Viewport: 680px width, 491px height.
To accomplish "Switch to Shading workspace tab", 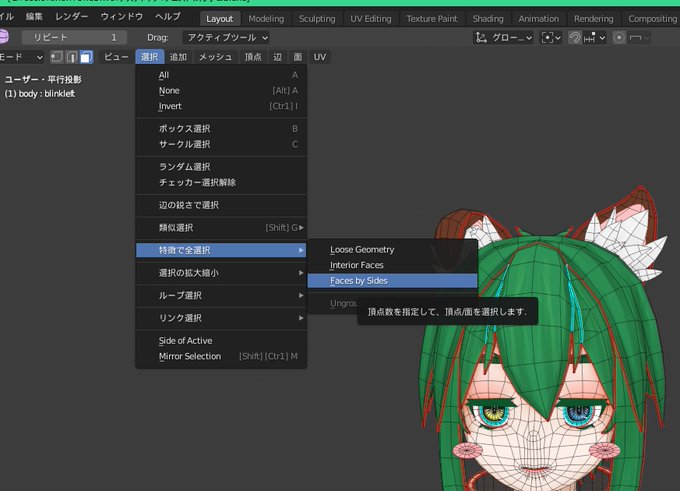I will click(488, 19).
